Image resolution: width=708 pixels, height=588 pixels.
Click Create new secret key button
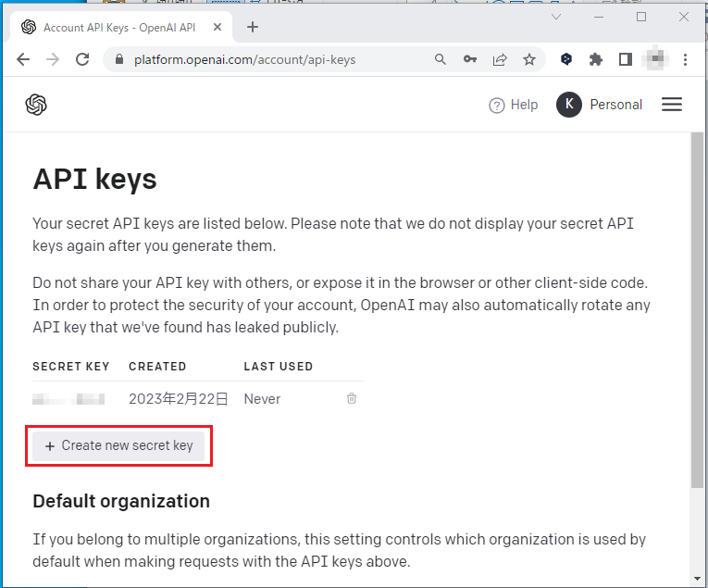click(119, 445)
